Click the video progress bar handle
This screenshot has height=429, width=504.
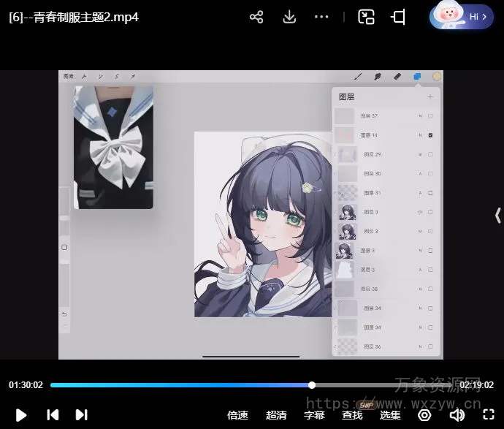312,385
